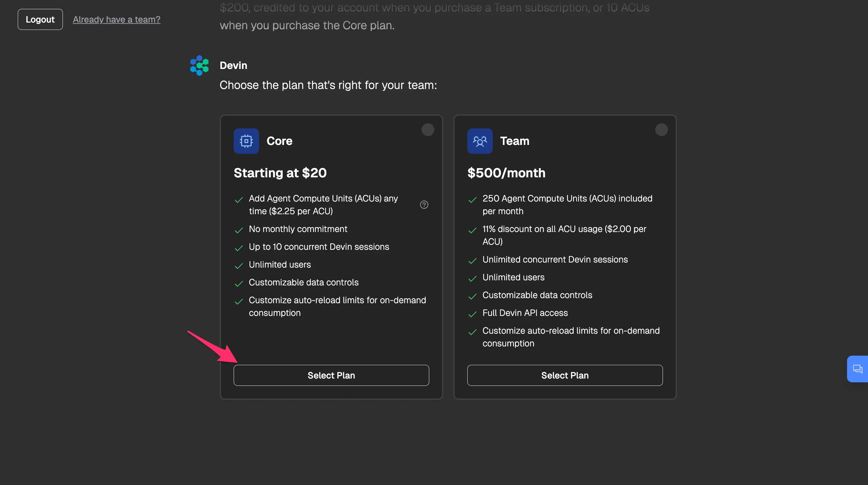Click checkmark beside No monthly commitment
868x485 pixels.
pyautogui.click(x=238, y=230)
